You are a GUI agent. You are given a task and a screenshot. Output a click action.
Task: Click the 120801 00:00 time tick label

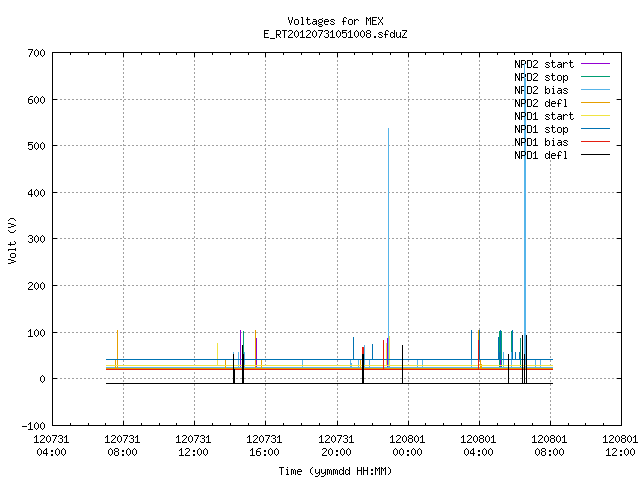click(407, 446)
